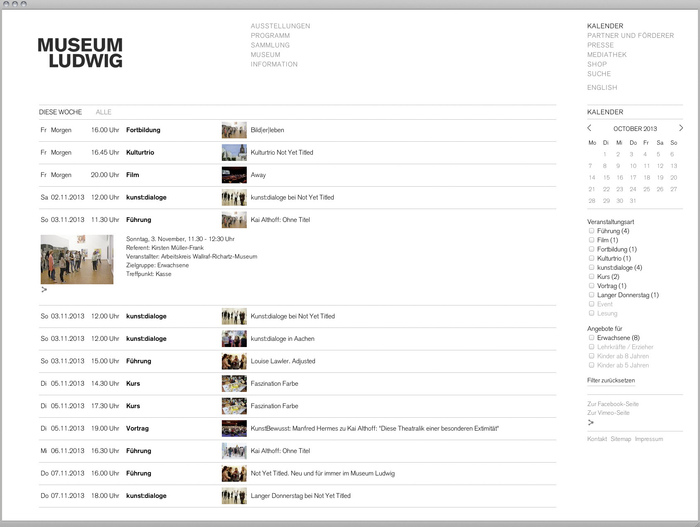
Task: Open the Museum Ludwig logo homepage
Action: coord(80,53)
